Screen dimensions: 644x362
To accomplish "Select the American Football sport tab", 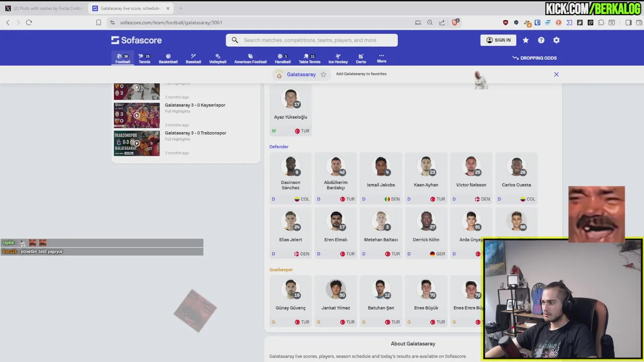I will tap(251, 59).
